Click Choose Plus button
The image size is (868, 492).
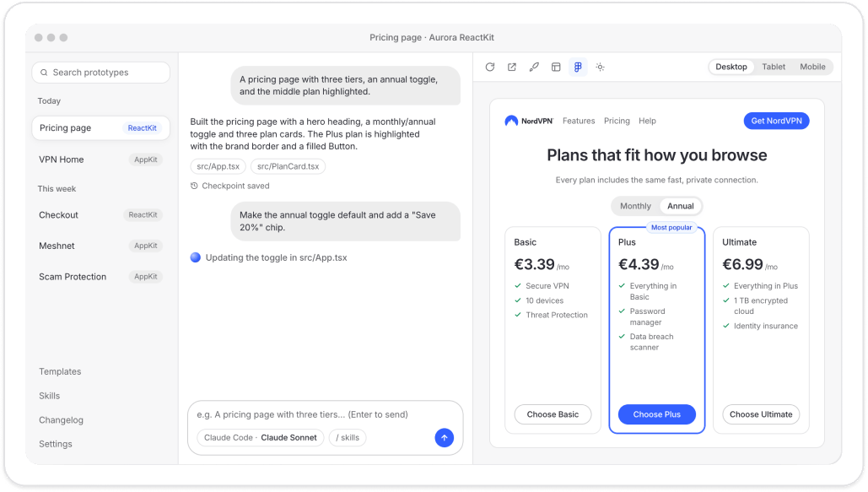coord(656,414)
